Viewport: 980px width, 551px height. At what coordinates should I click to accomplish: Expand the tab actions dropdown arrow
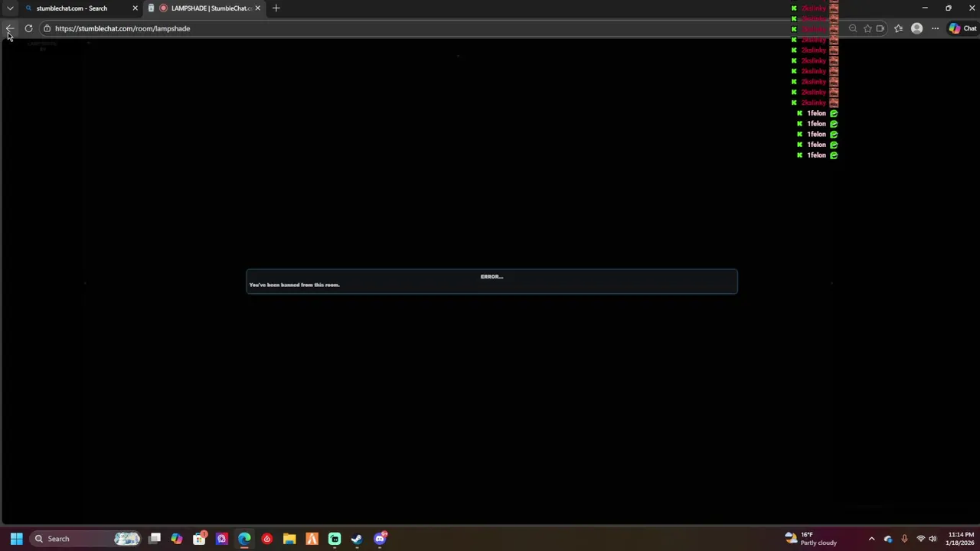click(x=10, y=8)
